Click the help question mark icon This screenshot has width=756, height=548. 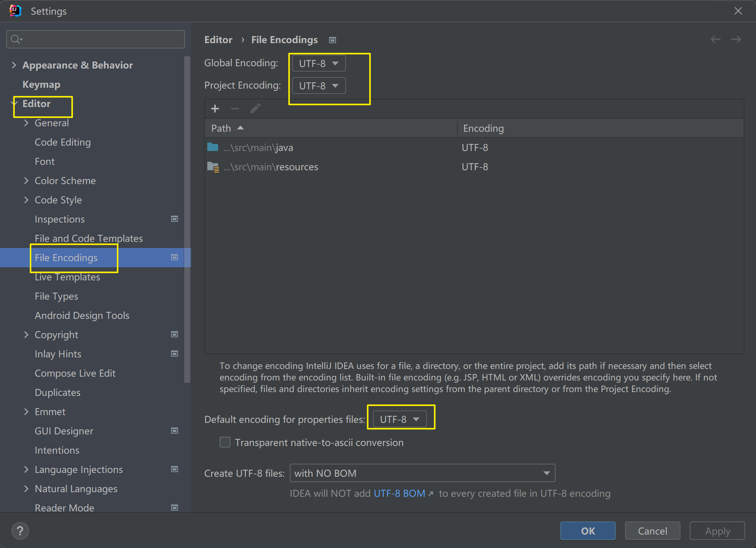click(x=20, y=531)
